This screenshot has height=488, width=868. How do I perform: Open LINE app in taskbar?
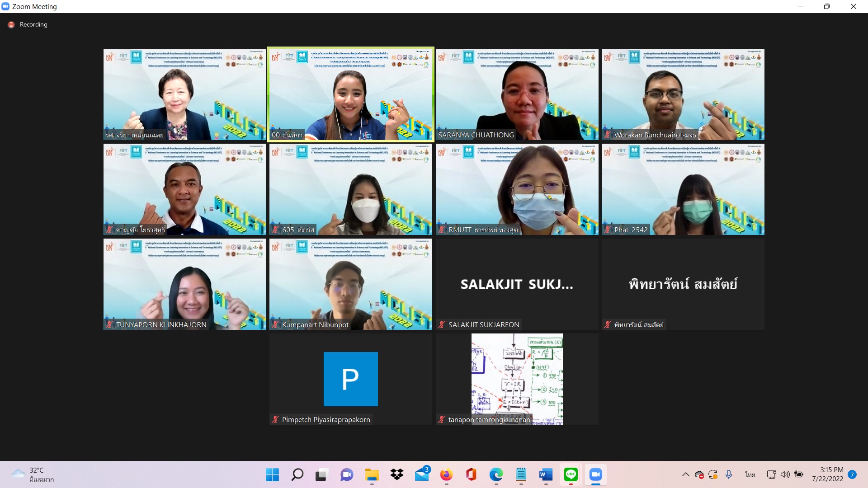coord(571,474)
